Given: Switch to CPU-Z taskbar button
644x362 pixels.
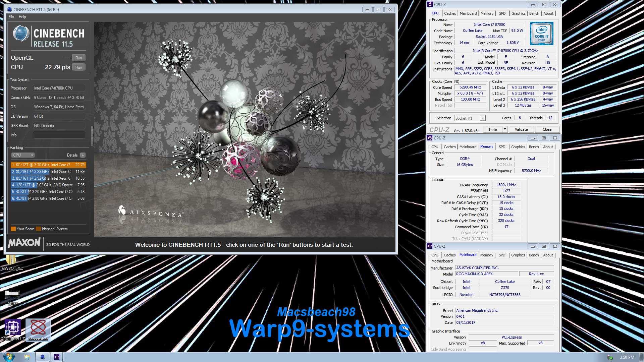Looking at the screenshot, I should (x=57, y=357).
